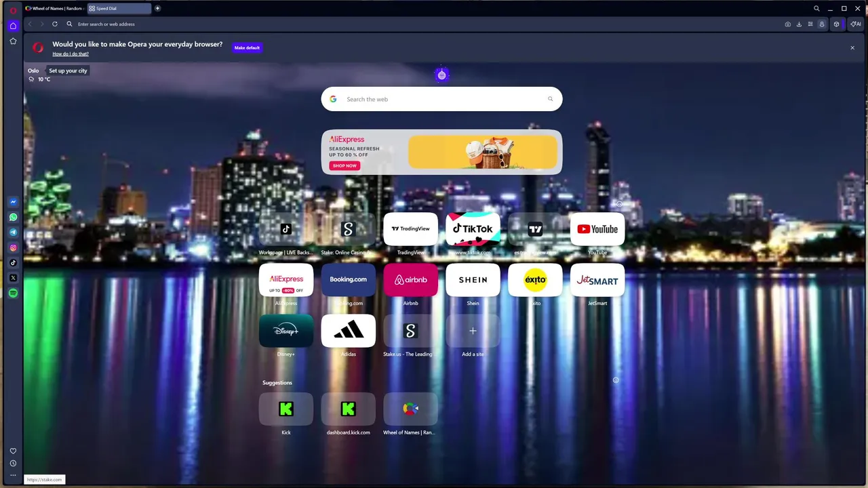Open the TradingView speed dial tile

[x=410, y=229]
